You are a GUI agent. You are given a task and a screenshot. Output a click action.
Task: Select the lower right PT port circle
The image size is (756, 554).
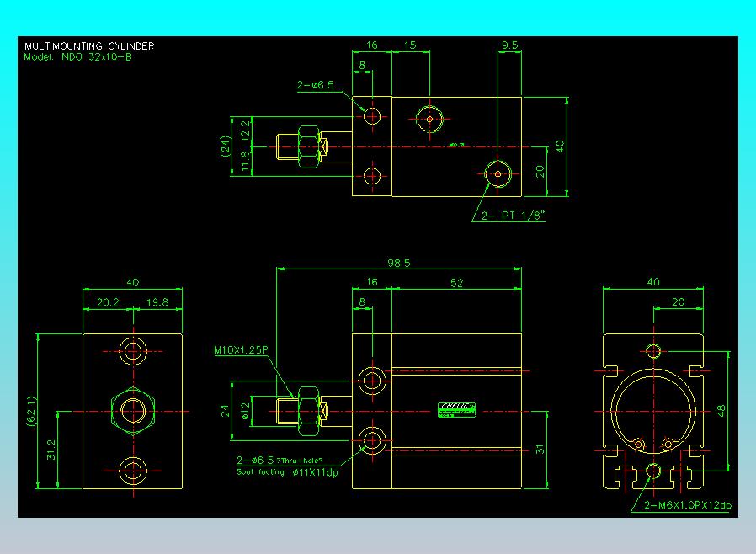click(x=498, y=174)
